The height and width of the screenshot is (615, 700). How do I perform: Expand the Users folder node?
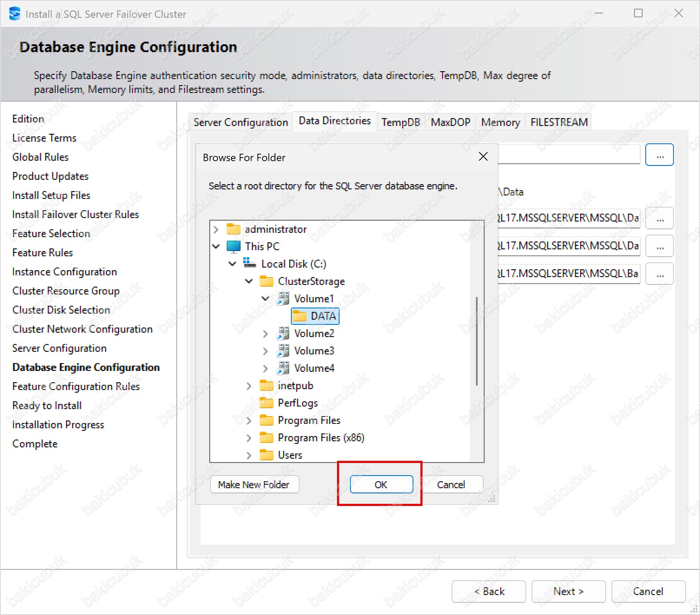[x=249, y=455]
